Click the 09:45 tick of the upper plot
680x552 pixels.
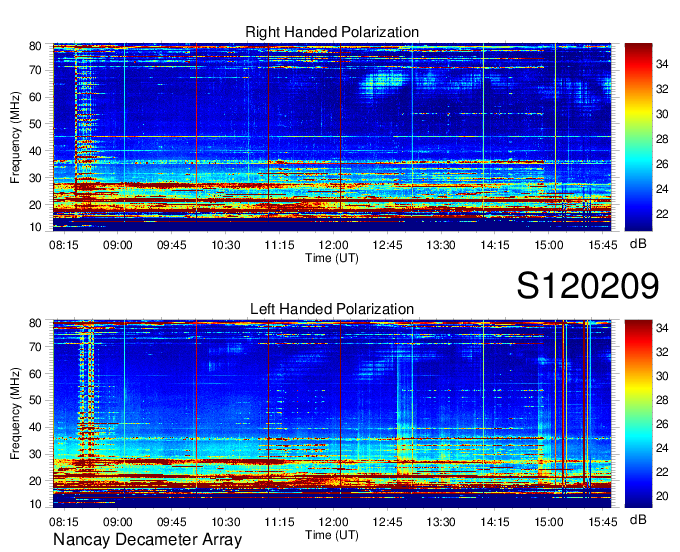point(172,245)
